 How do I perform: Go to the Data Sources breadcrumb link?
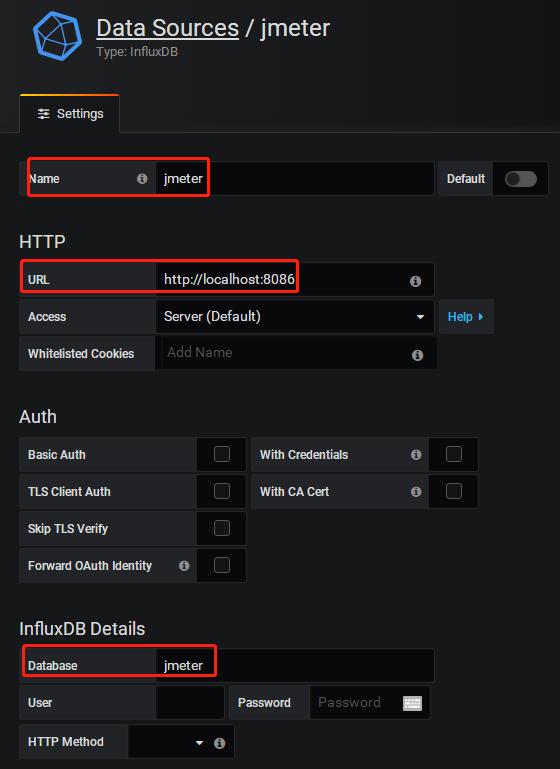pos(167,28)
